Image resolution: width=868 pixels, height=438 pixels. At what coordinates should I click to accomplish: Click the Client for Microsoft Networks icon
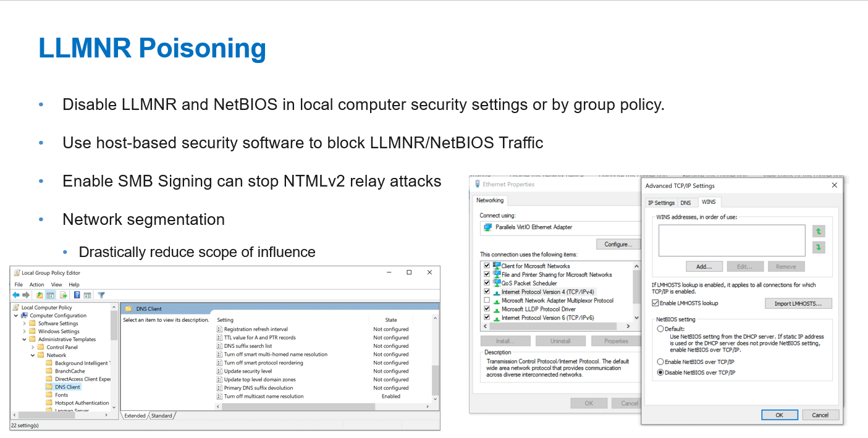click(x=497, y=266)
